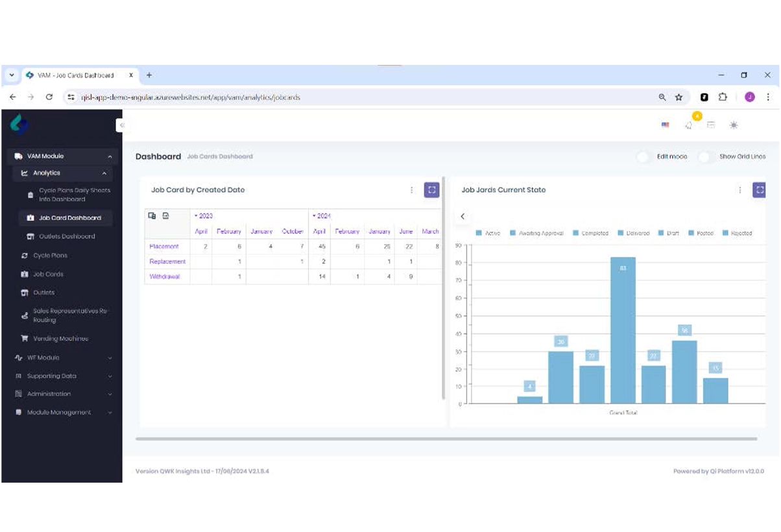Screen dimensions: 781x532
Task: Collapse the 2023 column group
Action: (203, 216)
